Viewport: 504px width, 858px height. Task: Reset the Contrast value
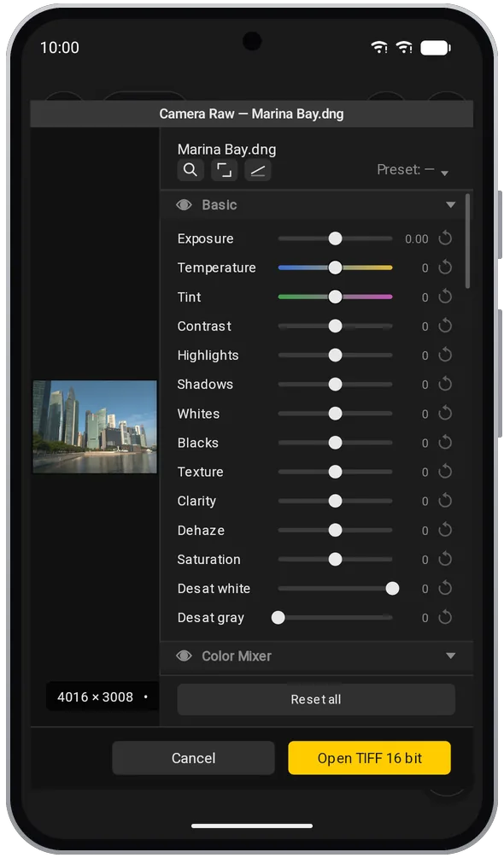[445, 326]
